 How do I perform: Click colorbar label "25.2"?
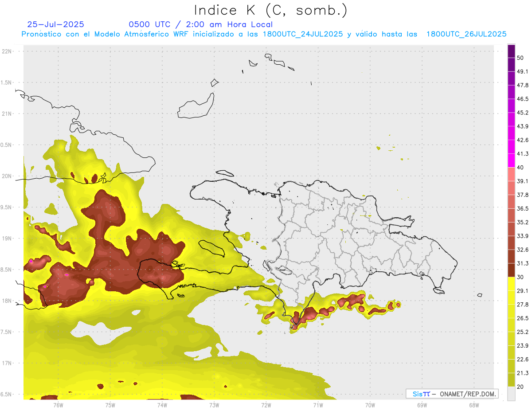(523, 332)
